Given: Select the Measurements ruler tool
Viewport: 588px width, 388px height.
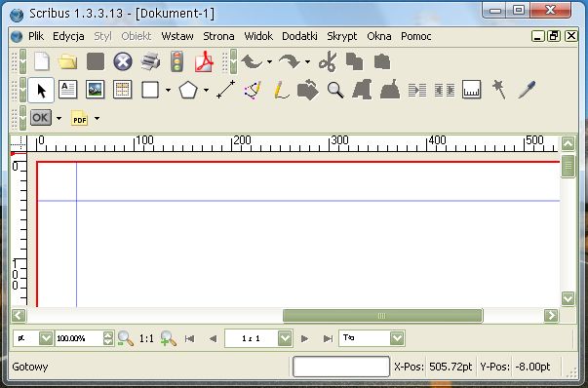Looking at the screenshot, I should [471, 90].
